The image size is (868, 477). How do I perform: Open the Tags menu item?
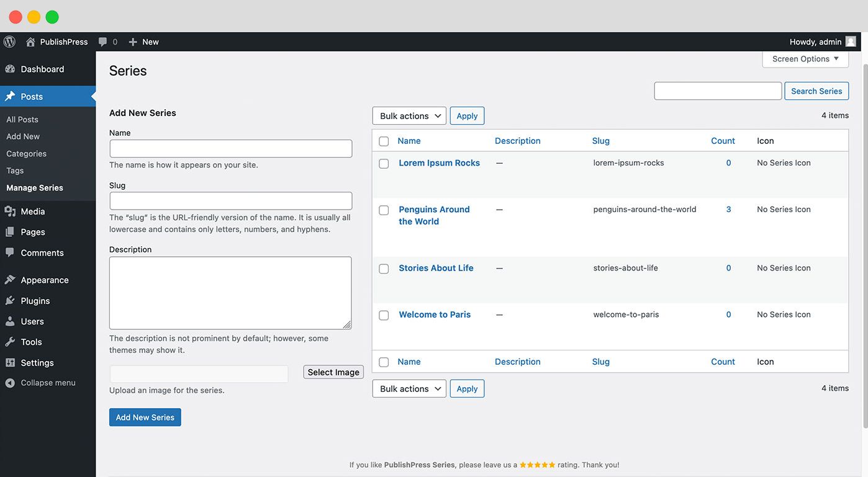[15, 170]
